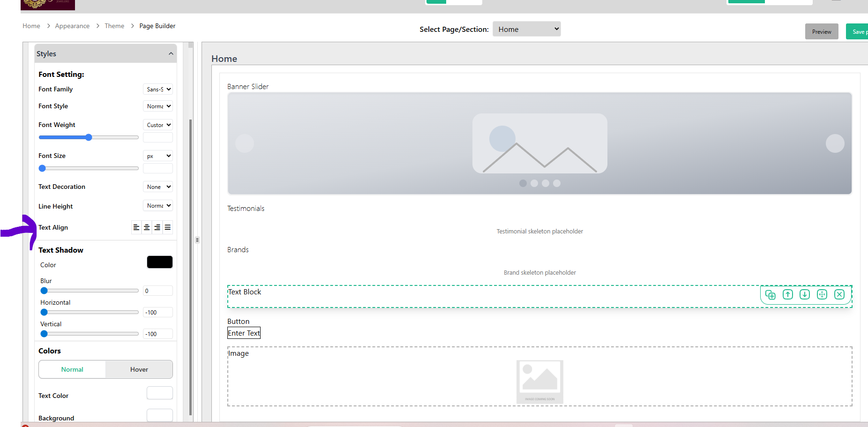Go to the previous banner slide
The height and width of the screenshot is (427, 868).
(x=245, y=143)
